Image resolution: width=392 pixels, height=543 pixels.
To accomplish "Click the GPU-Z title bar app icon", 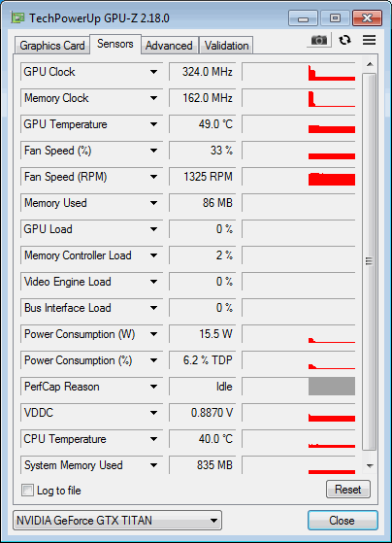I will pos(17,17).
